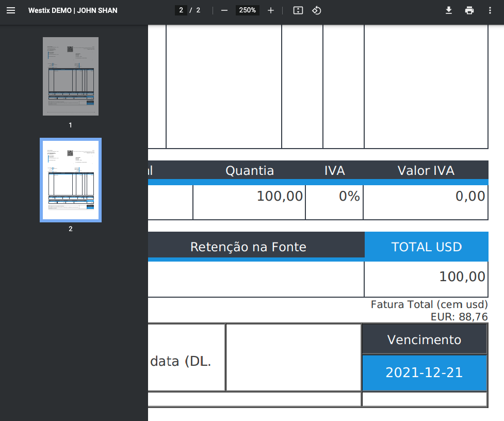
Task: Click the Valor IVA column header
Action: point(426,170)
